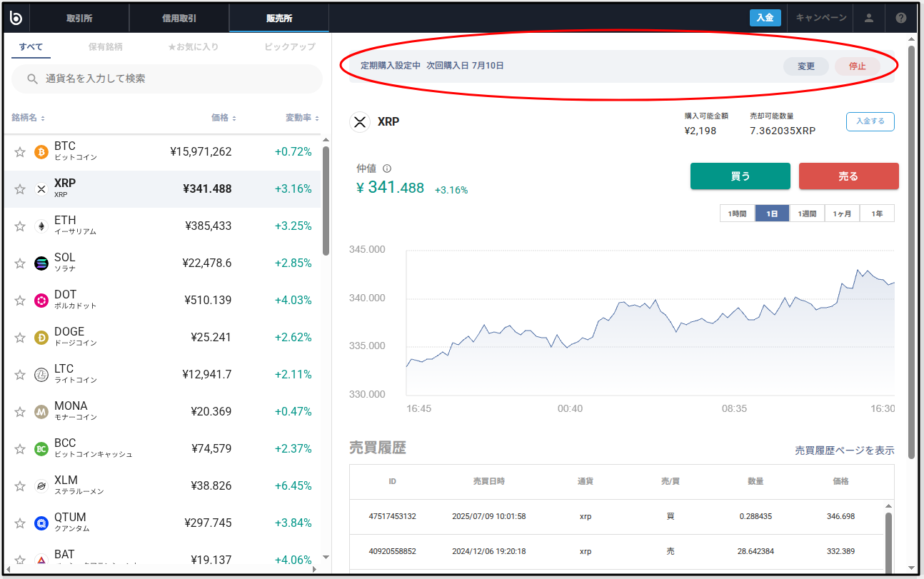The image size is (924, 579).
Task: Click the green 買う button
Action: coord(740,176)
